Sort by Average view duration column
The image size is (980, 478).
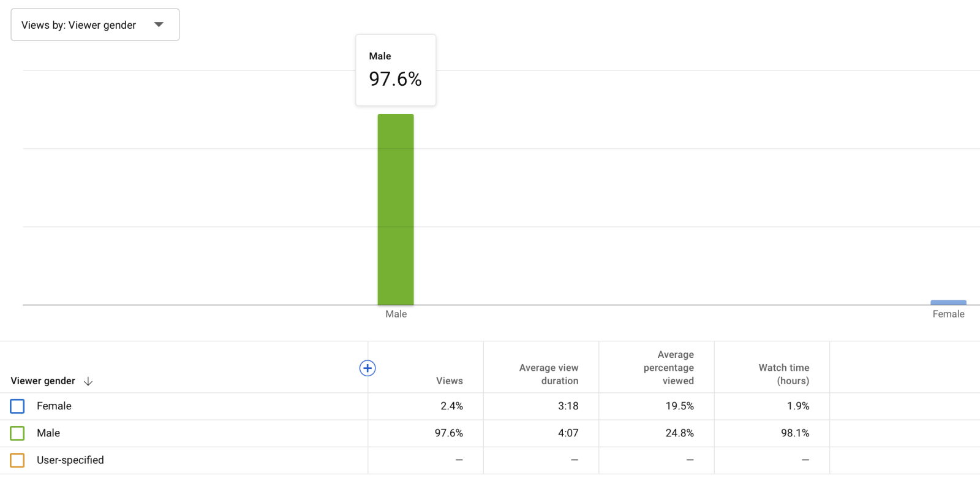pos(549,374)
